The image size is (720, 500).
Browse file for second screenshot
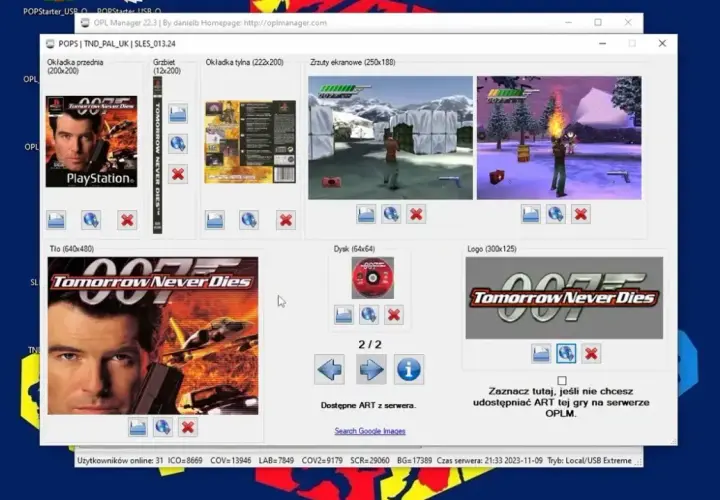click(530, 214)
